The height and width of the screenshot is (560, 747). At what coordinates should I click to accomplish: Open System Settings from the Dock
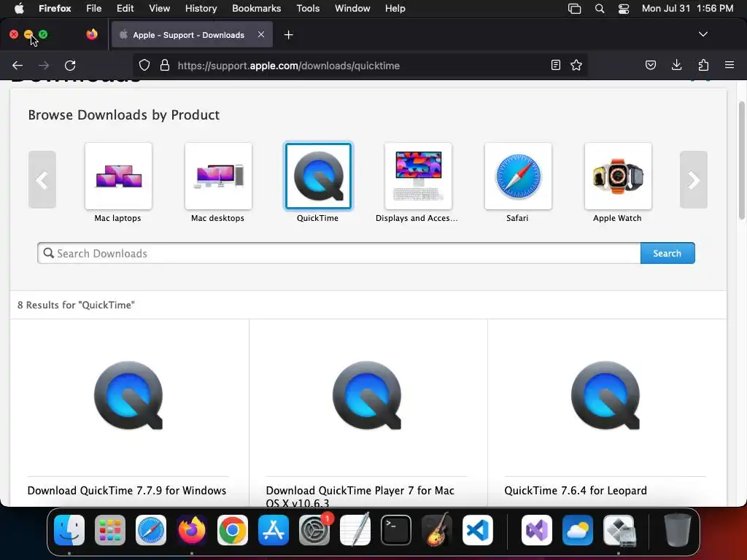[314, 530]
